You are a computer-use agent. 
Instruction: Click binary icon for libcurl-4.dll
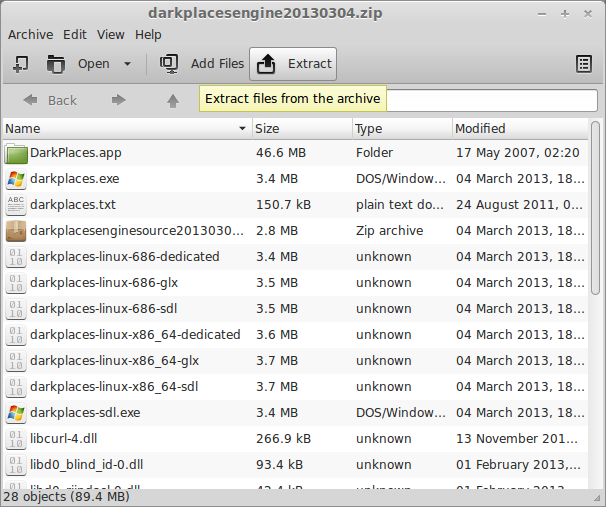(16, 439)
